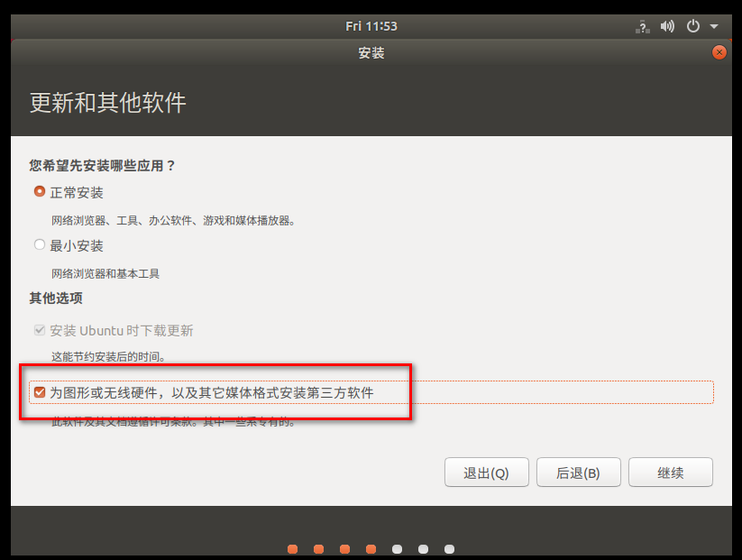Viewport: 742px width, 560px height.
Task: Select the 正常安装 radio button
Action: pyautogui.click(x=39, y=191)
